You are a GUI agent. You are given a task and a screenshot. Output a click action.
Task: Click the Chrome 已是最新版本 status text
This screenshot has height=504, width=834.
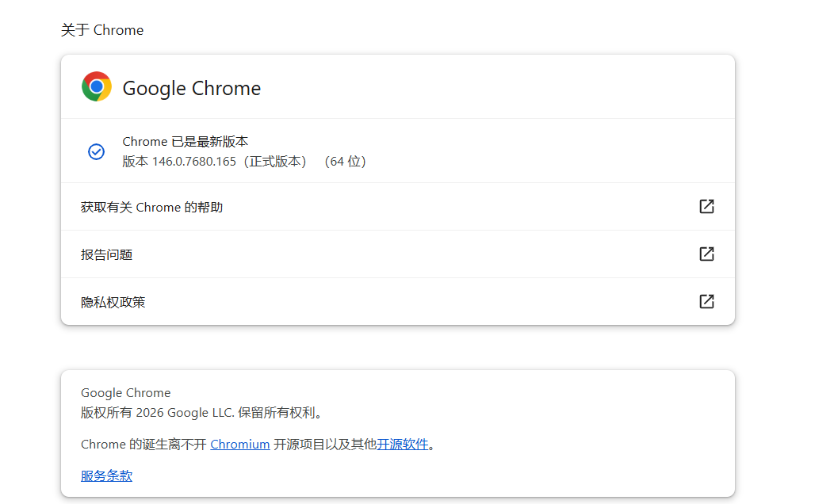[185, 141]
